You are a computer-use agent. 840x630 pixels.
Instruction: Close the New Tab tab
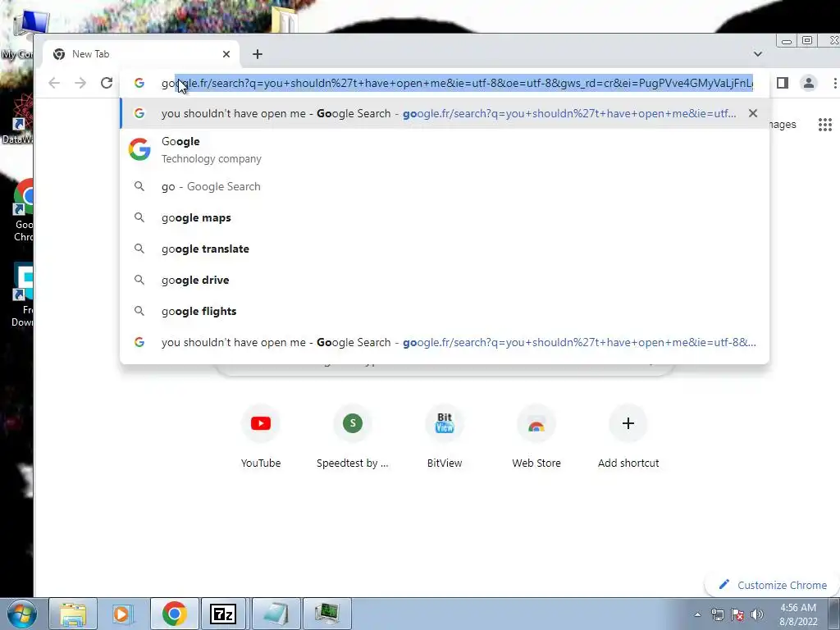226,54
